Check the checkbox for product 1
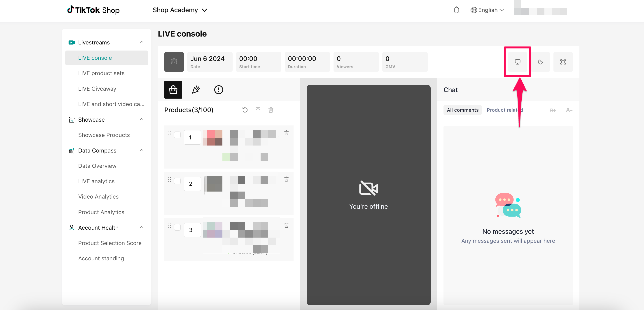 click(x=177, y=135)
